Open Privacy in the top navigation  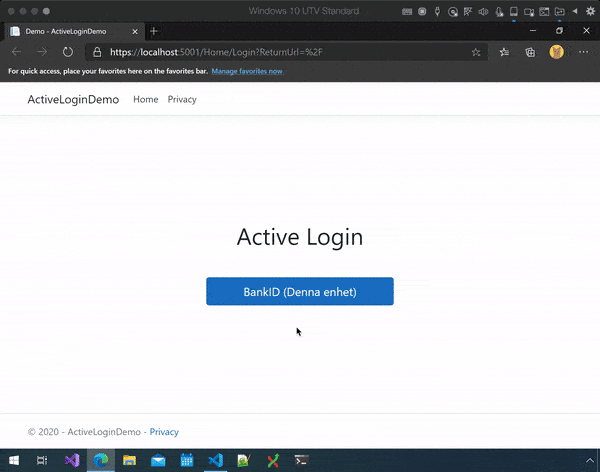point(182,100)
